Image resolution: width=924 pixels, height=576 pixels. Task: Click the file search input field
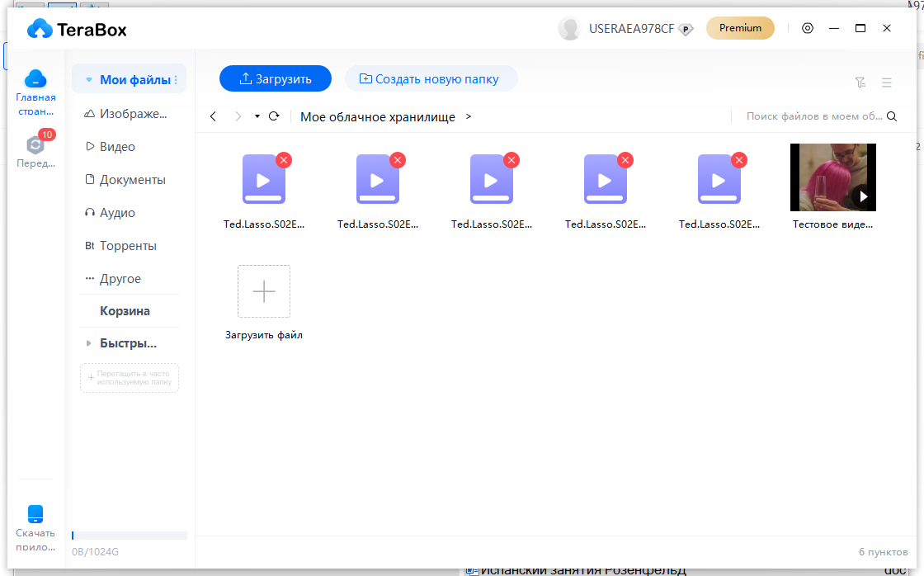point(813,117)
